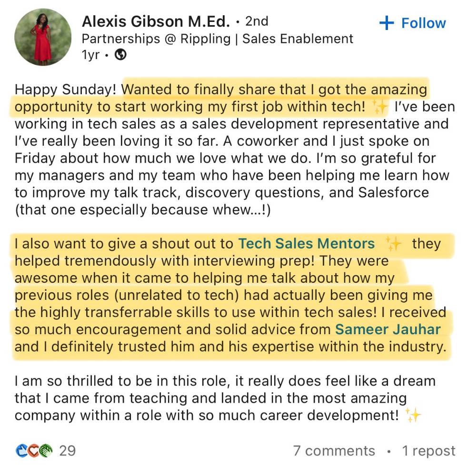Follow Alexis Gibson using the Follow text
Image resolution: width=467 pixels, height=476 pixels.
(423, 23)
